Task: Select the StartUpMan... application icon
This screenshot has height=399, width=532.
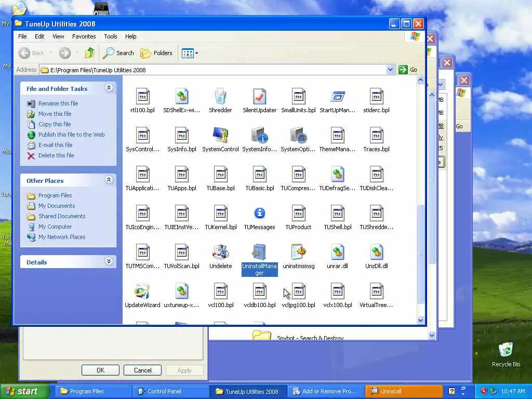Action: [338, 97]
